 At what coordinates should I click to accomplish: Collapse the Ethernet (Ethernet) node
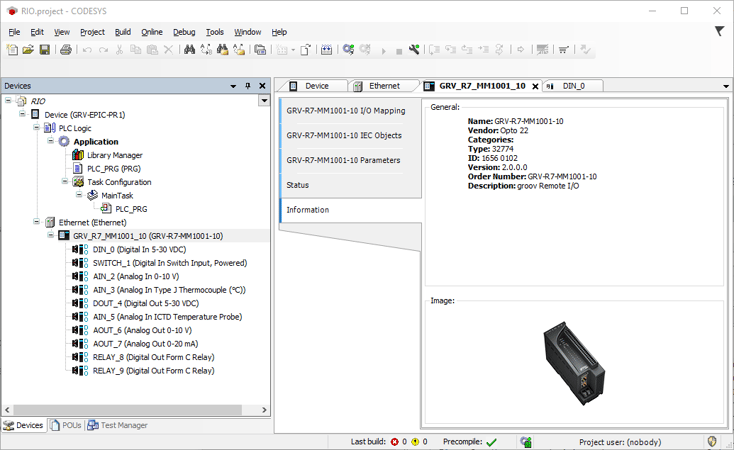(37, 223)
